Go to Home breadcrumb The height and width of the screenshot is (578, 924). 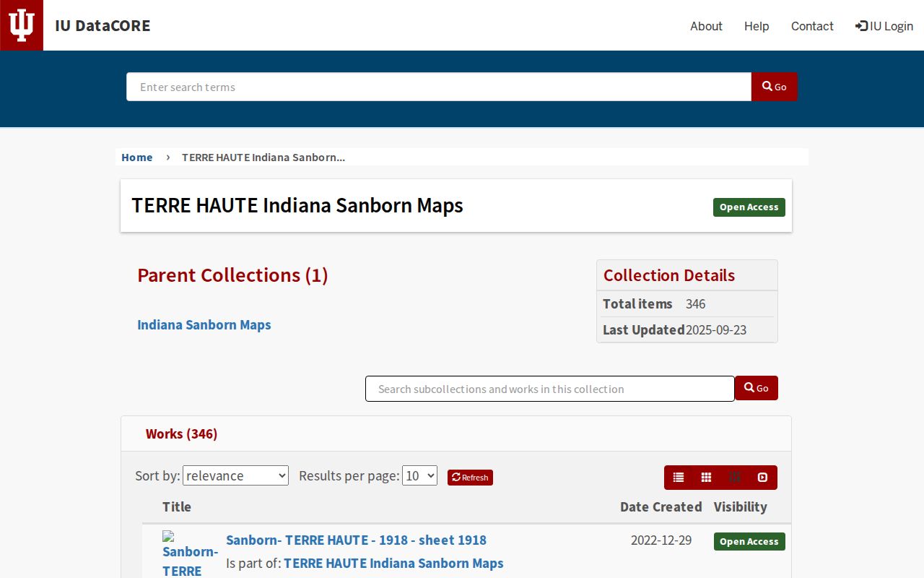tap(137, 157)
